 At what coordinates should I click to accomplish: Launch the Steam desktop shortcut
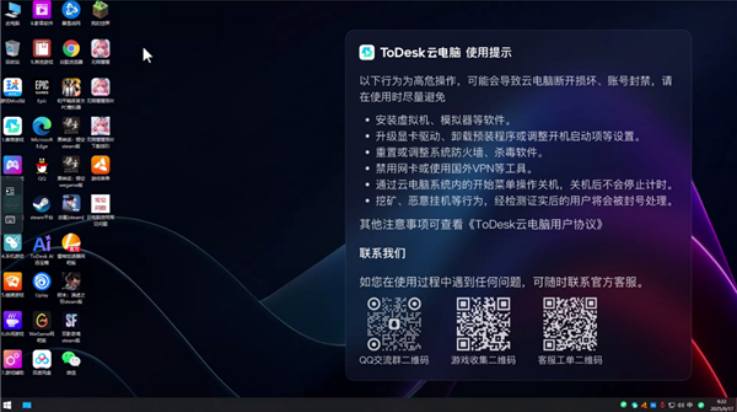tap(42, 204)
